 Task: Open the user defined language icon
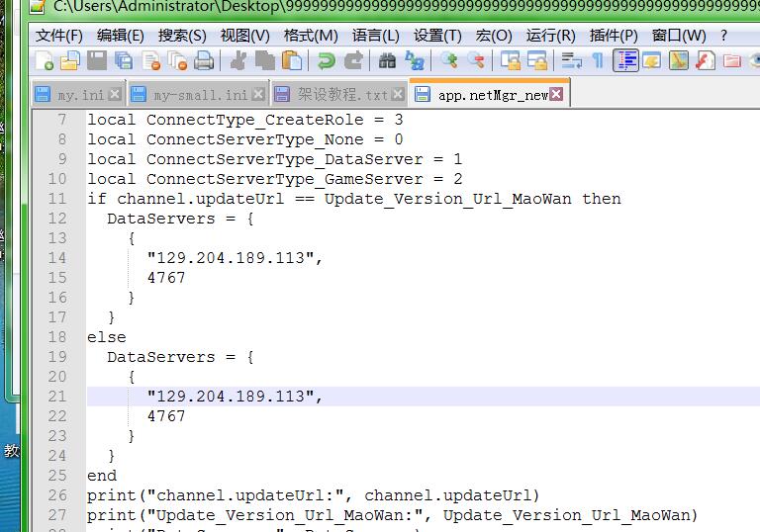tap(652, 61)
